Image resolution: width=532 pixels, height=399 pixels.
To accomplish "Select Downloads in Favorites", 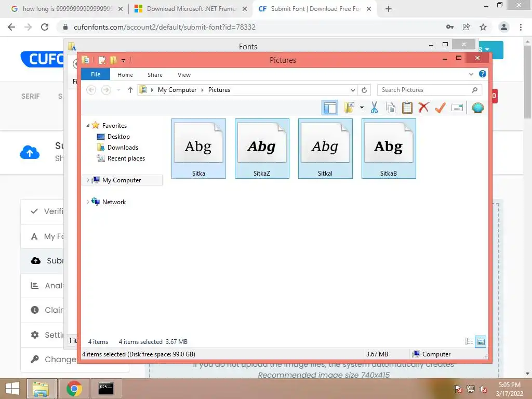I will click(x=123, y=147).
